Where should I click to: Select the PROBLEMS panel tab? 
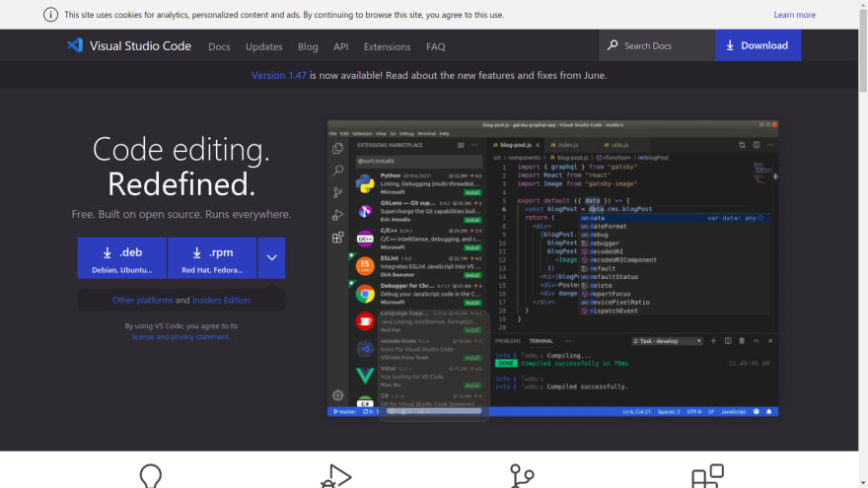[508, 341]
